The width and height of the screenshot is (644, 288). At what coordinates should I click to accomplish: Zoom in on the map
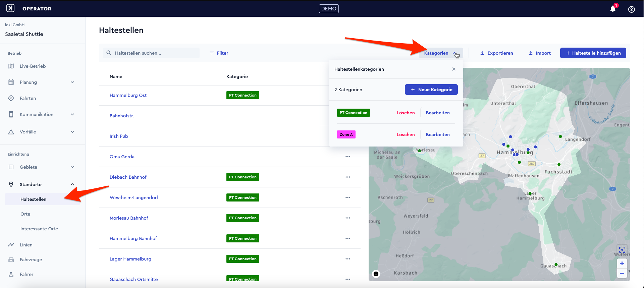tap(622, 264)
